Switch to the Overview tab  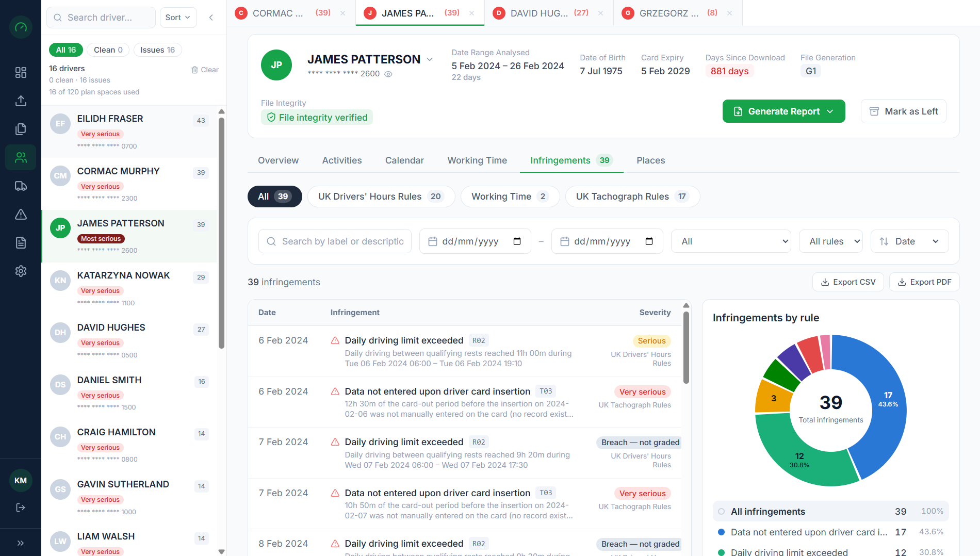[x=278, y=160]
